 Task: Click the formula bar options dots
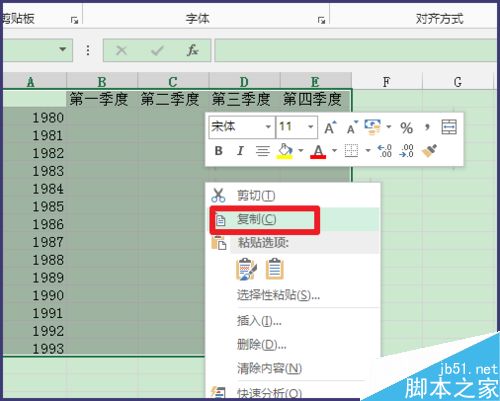88,50
